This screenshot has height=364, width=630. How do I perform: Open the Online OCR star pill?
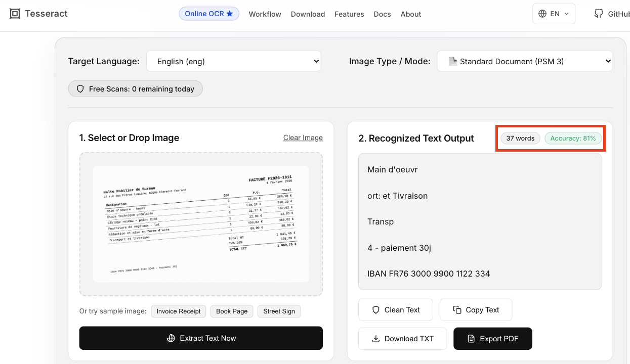209,14
